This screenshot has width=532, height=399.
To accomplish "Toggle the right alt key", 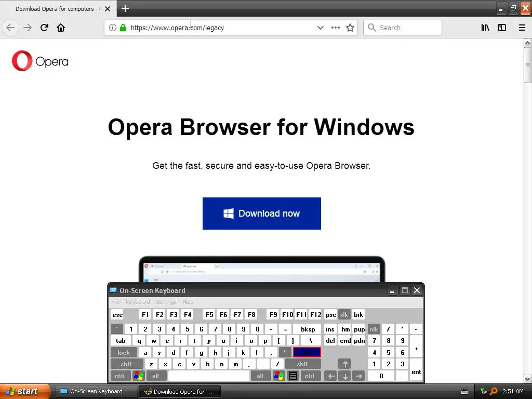I will click(x=260, y=376).
